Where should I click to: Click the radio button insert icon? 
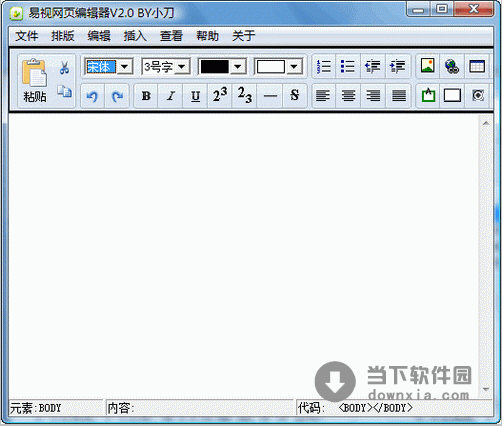pyautogui.click(x=478, y=96)
